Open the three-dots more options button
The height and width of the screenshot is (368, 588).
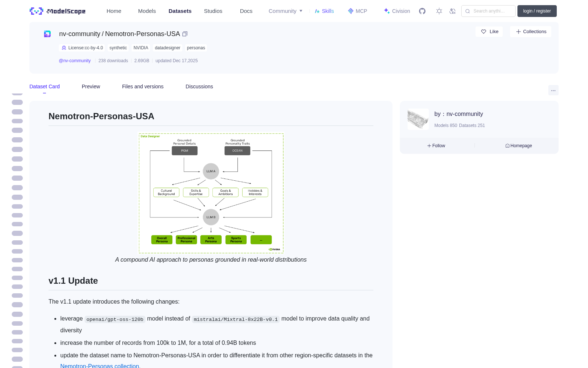coord(553,90)
